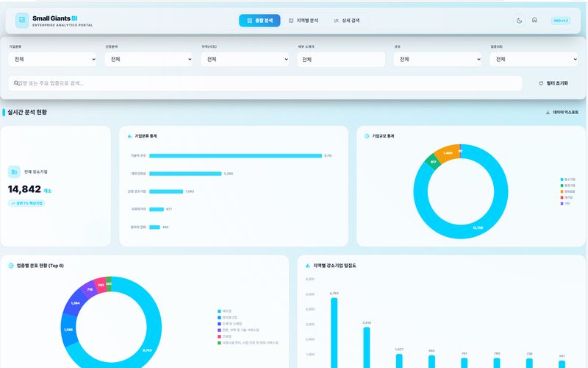Image resolution: width=588 pixels, height=368 pixels.
Task: Click the company name search field
Action: point(265,83)
